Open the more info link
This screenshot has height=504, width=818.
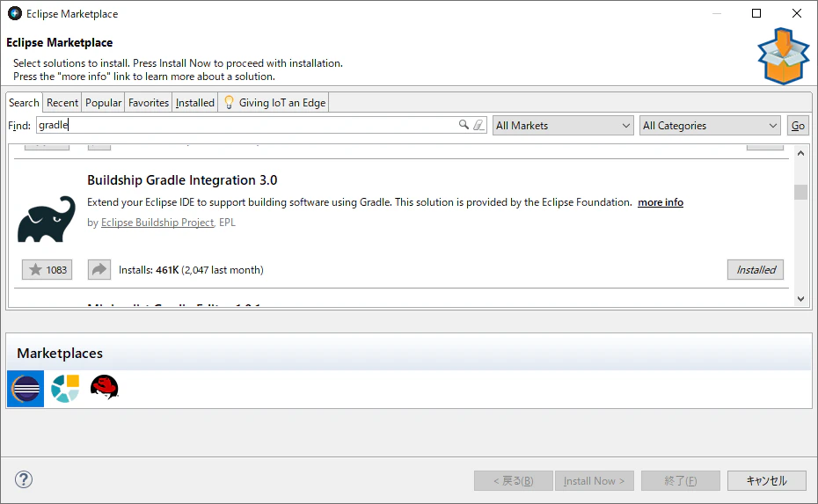(661, 202)
